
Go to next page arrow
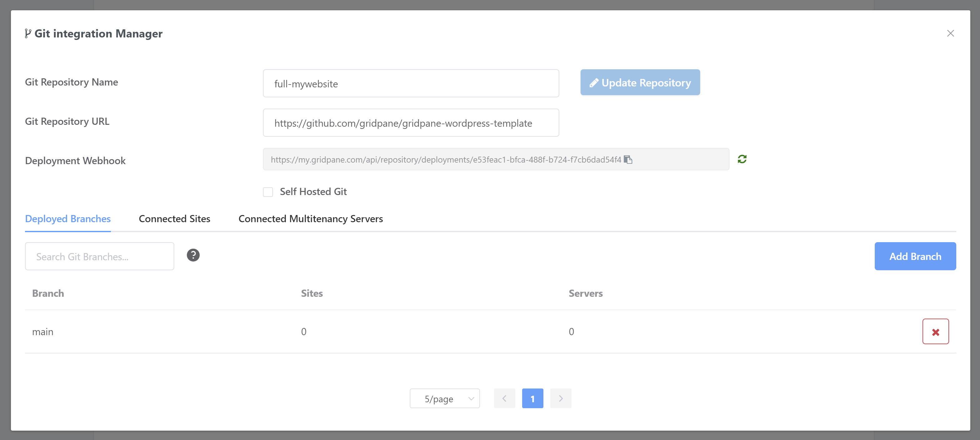pos(560,398)
